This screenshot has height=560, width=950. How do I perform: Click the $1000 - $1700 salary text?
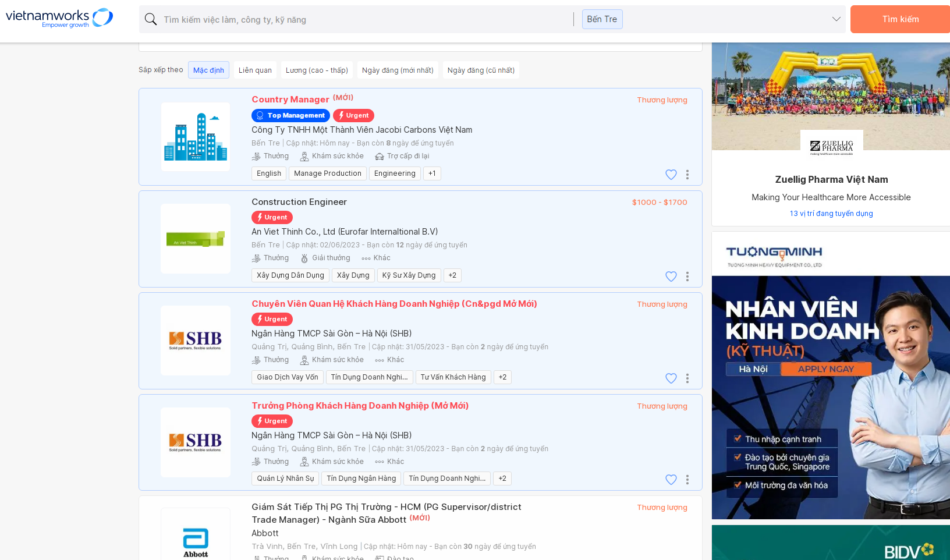tap(660, 203)
